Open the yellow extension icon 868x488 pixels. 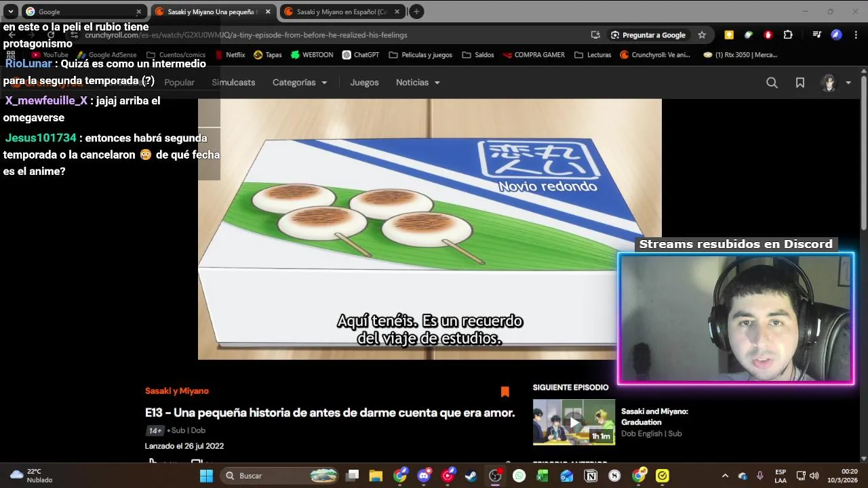click(x=729, y=35)
